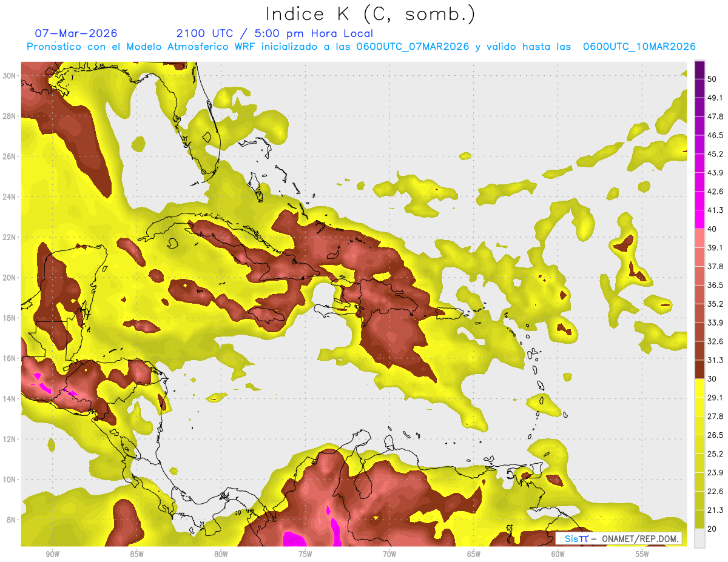This screenshot has width=728, height=562.
Task: Click the '20' colorbar value
Action: [x=712, y=529]
